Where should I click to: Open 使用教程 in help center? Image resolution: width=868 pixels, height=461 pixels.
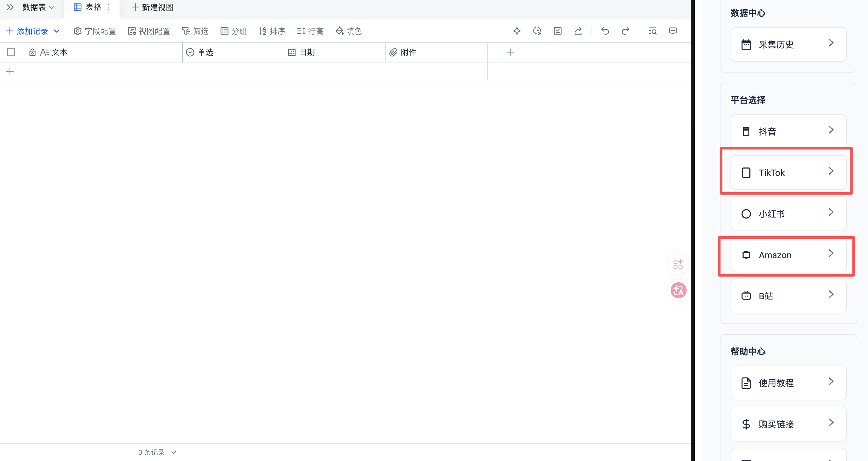[788, 383]
